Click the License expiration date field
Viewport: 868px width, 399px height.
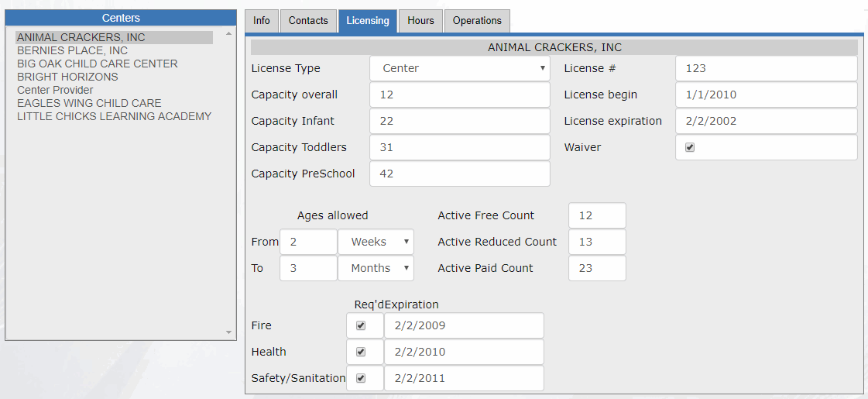pyautogui.click(x=766, y=122)
